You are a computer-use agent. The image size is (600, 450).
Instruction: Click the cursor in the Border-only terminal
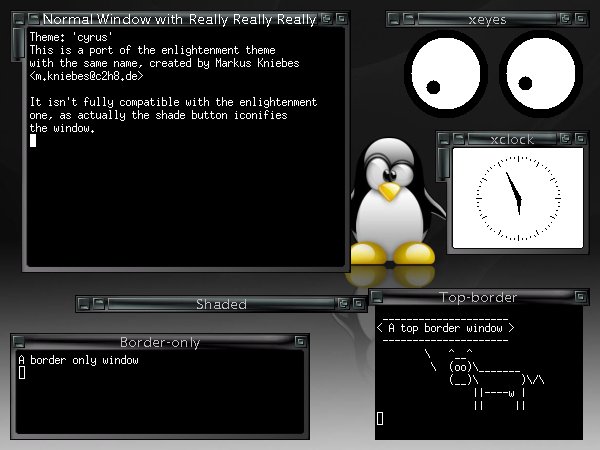click(22, 373)
